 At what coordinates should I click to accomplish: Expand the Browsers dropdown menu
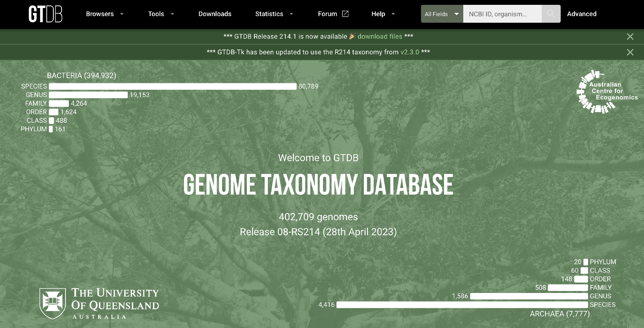104,14
